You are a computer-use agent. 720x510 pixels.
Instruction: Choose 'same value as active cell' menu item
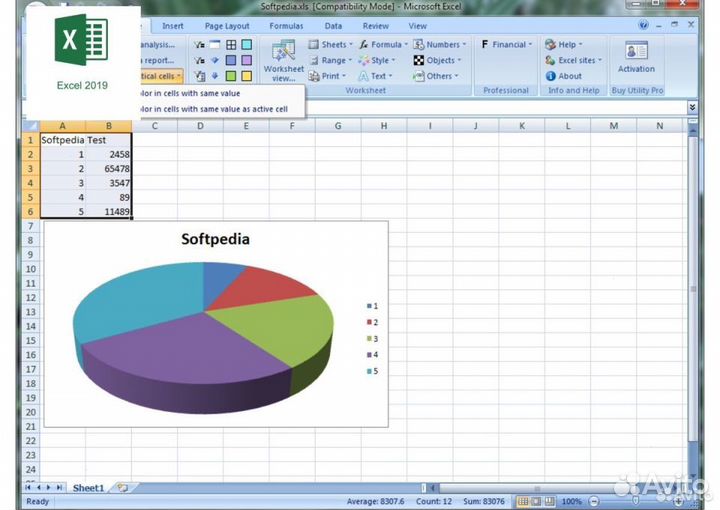pyautogui.click(x=222, y=109)
